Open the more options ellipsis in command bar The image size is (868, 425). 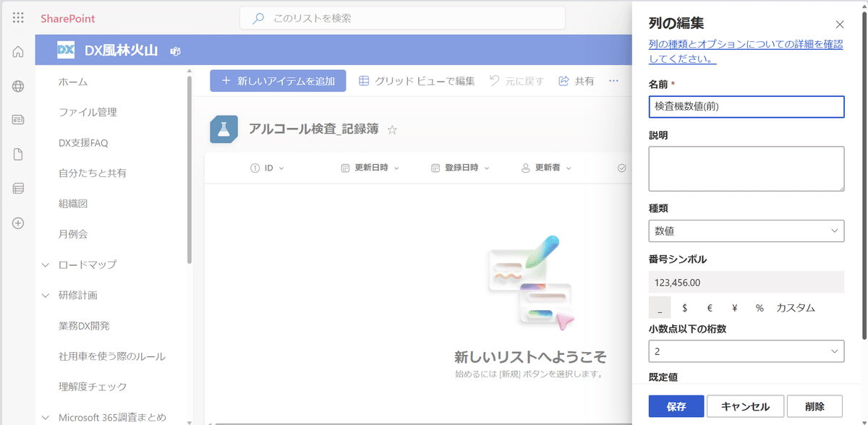[x=613, y=81]
